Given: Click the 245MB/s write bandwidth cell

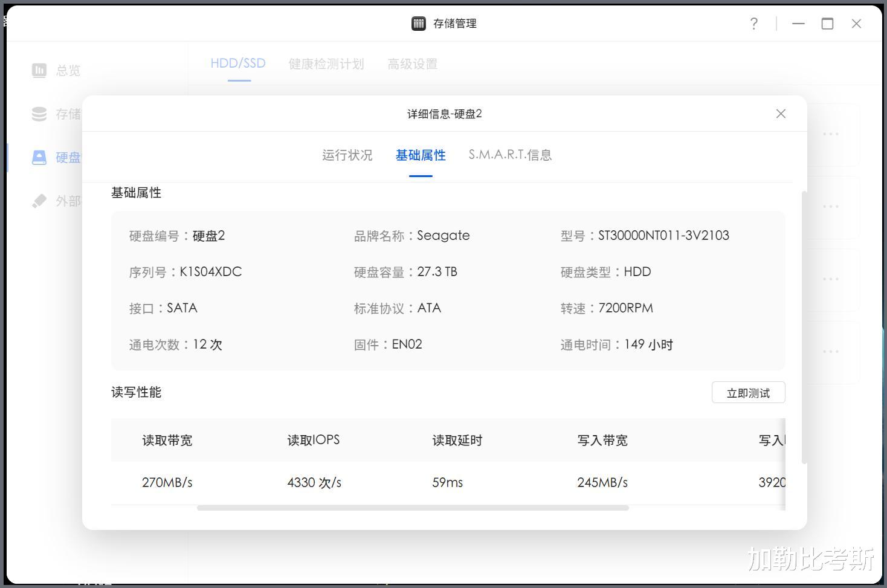Looking at the screenshot, I should (x=602, y=483).
